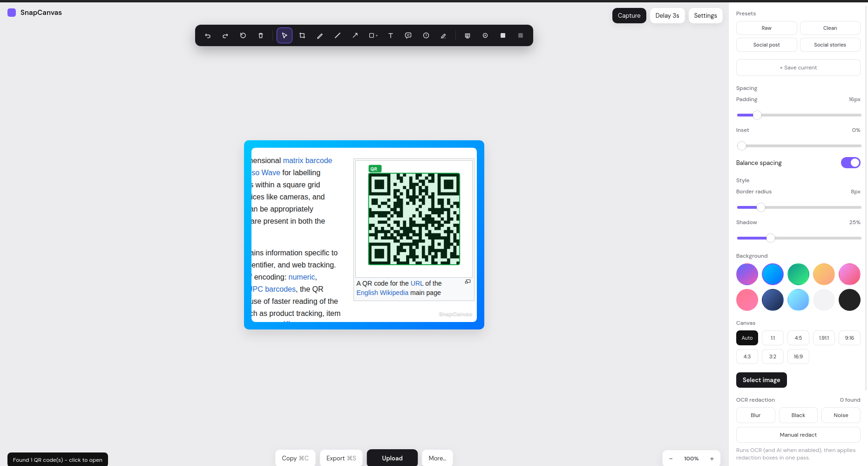Image resolution: width=868 pixels, height=466 pixels.
Task: Choose the orange-yellow gradient background swatch
Action: pos(824,274)
